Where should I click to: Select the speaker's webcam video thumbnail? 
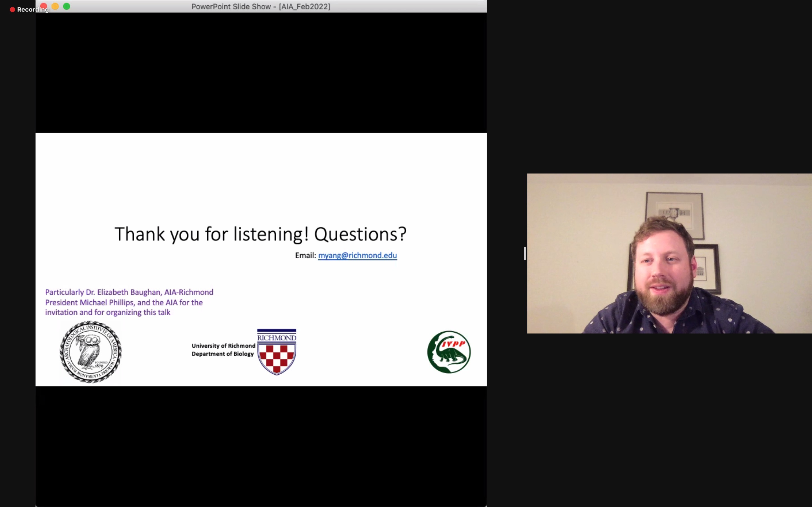669,253
